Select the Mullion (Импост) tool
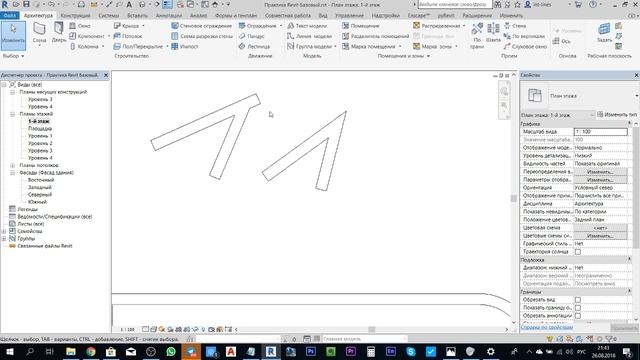The width and height of the screenshot is (640, 360). click(x=184, y=47)
